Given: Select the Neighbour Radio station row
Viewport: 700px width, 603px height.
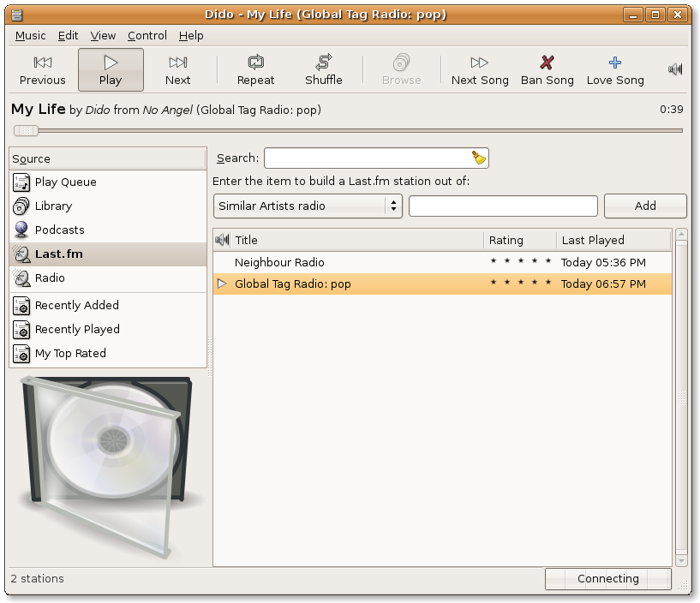Looking at the screenshot, I should [x=442, y=262].
